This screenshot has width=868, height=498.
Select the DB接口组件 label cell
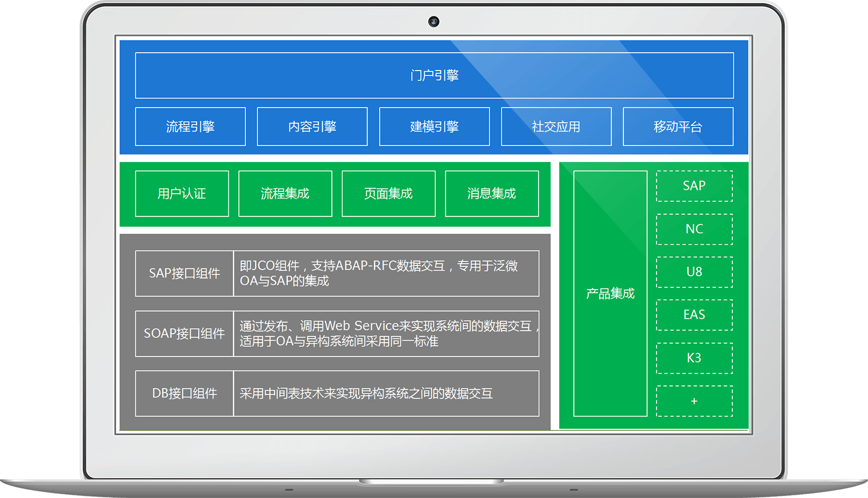(184, 393)
